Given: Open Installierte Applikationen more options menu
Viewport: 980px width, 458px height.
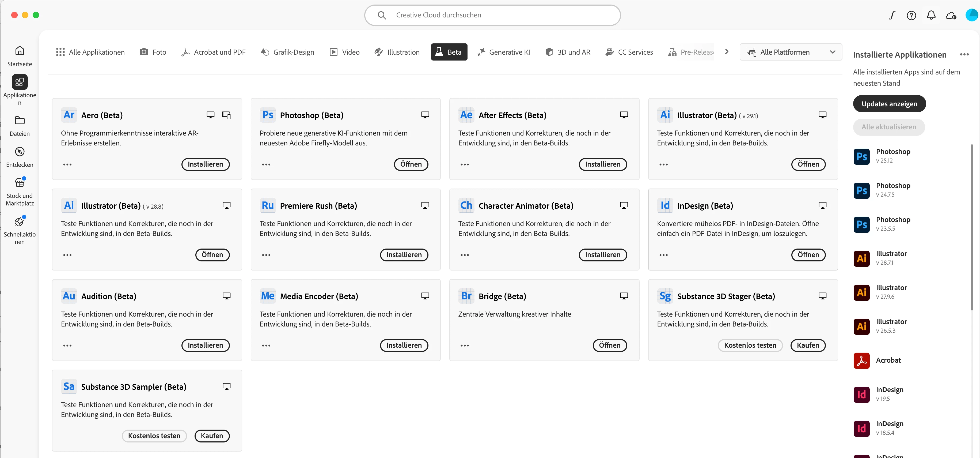Looking at the screenshot, I should coord(964,54).
